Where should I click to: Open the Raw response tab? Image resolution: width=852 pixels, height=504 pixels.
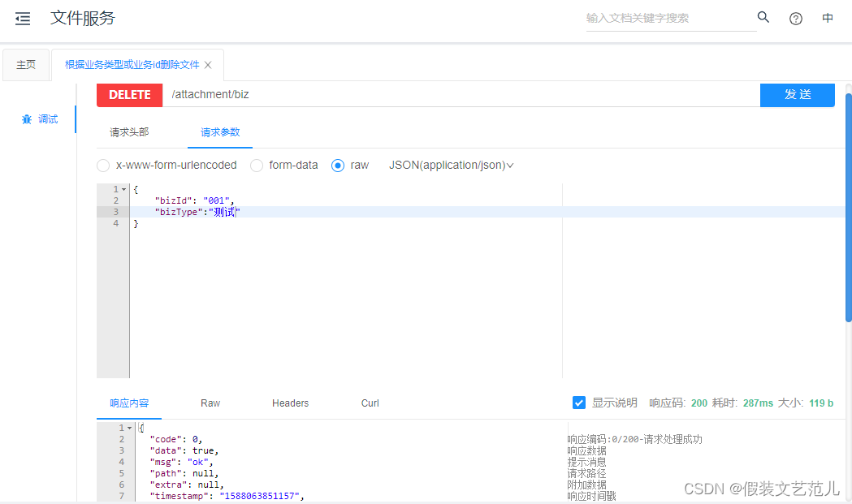pos(210,403)
